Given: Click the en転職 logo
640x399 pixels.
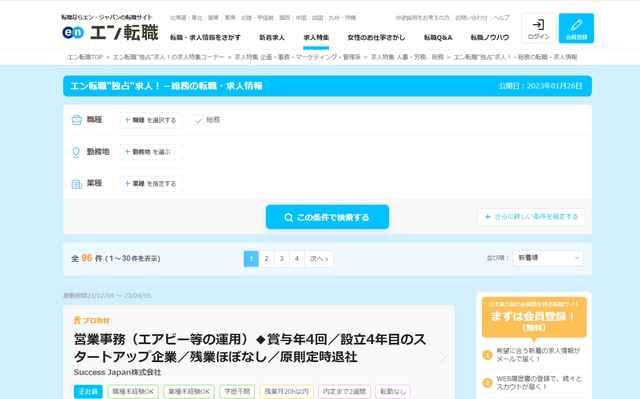Looking at the screenshot, I should pos(110,32).
